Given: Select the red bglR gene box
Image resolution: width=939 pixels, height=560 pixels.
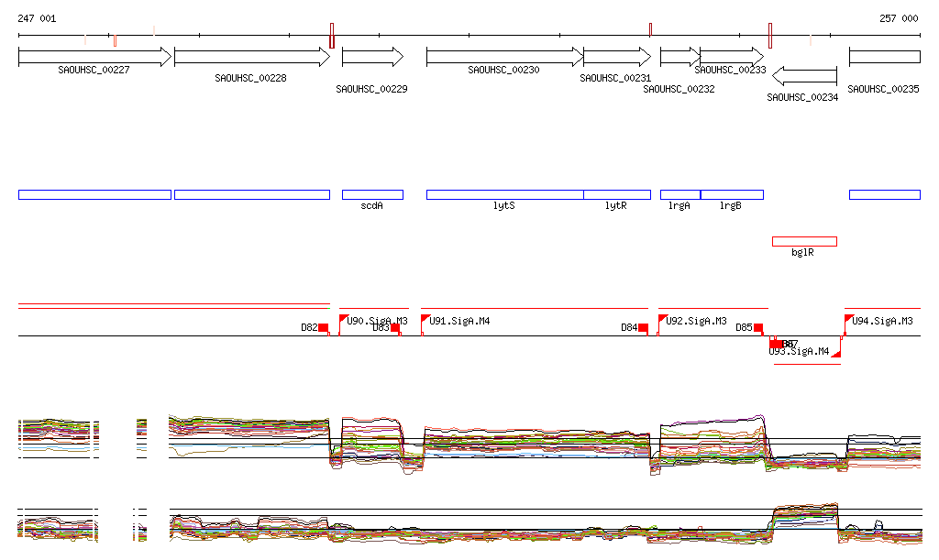Looking at the screenshot, I should (804, 242).
